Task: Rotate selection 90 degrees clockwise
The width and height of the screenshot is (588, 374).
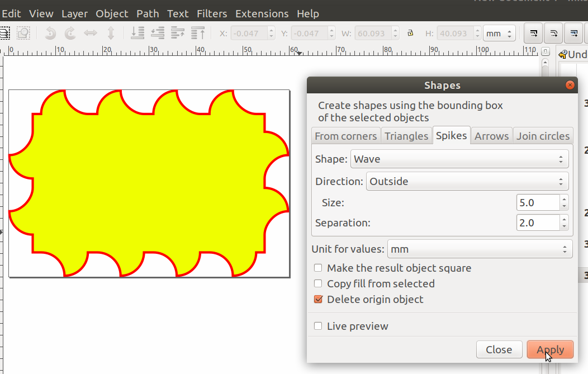Action: click(x=70, y=33)
